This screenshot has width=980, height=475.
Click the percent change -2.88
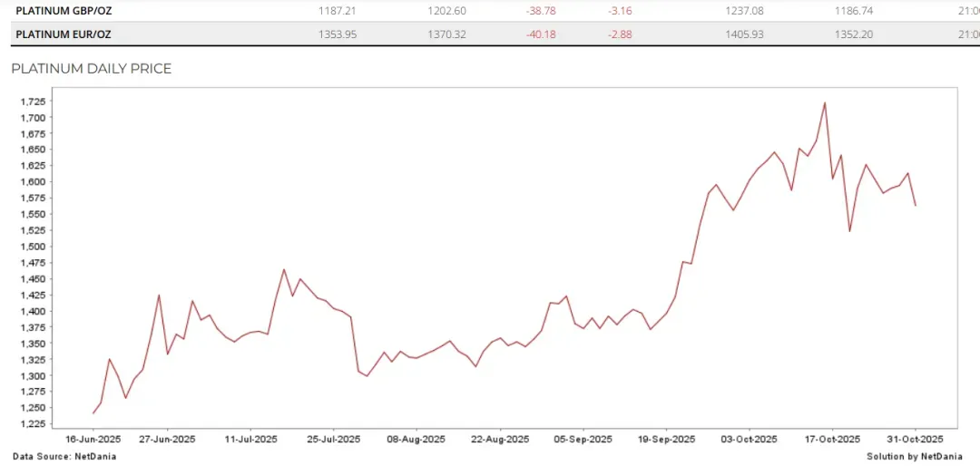pos(620,34)
